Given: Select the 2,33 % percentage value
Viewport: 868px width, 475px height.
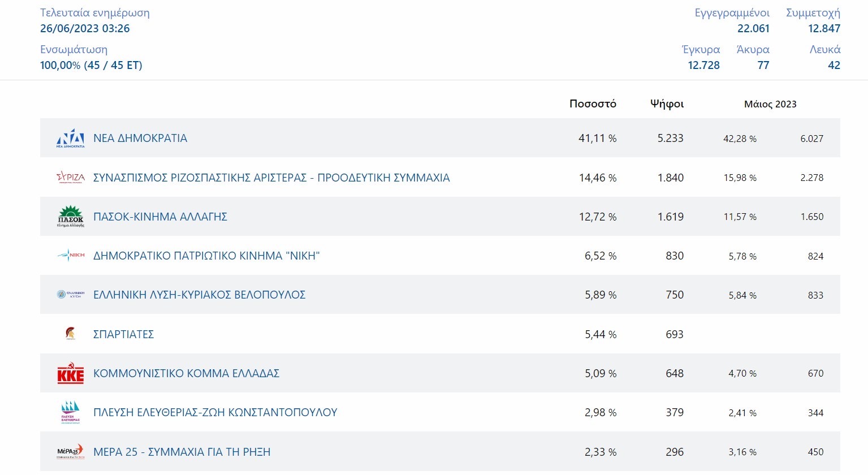Looking at the screenshot, I should coord(601,452).
